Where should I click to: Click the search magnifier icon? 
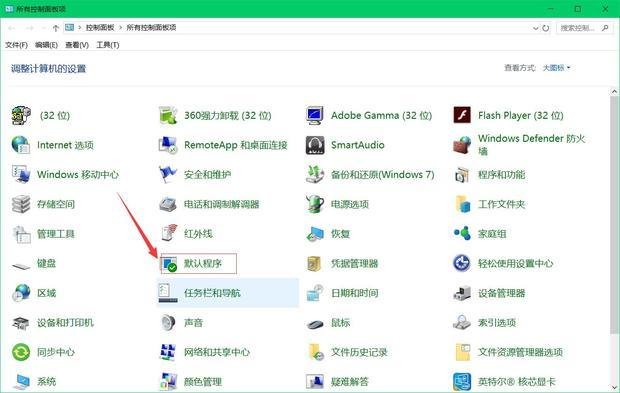(x=605, y=28)
